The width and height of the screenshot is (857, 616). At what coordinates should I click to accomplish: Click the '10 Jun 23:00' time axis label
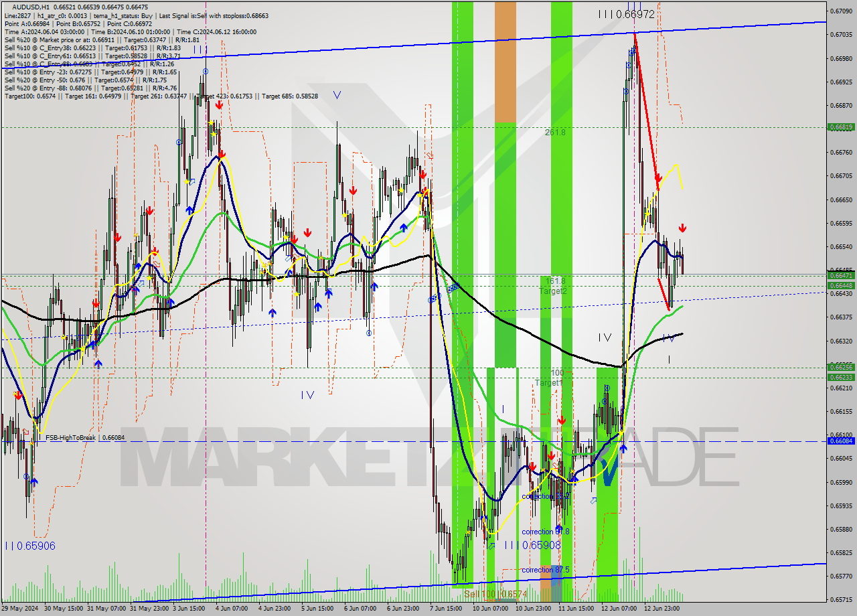pyautogui.click(x=534, y=609)
